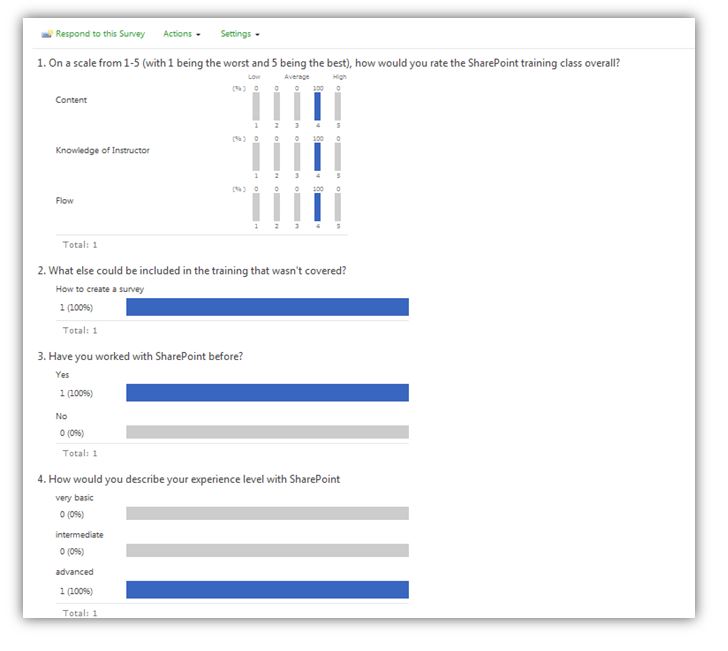Open the Actions menu
This screenshot has height=651, width=728.
(177, 34)
